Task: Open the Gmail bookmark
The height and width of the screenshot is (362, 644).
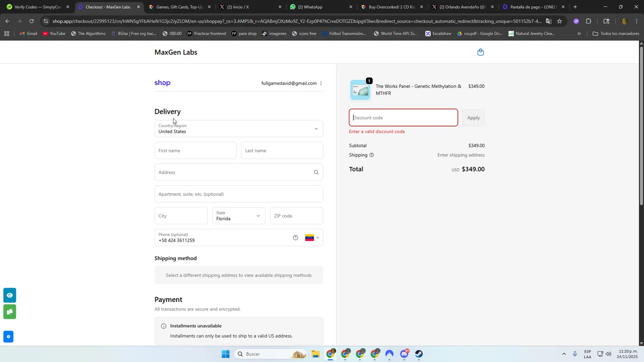Action: point(28,33)
